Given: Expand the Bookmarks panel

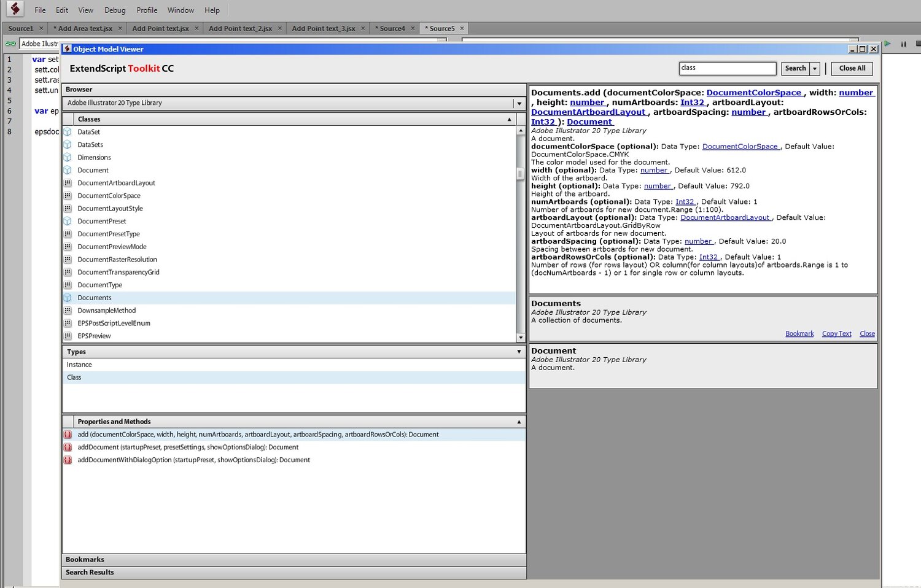Looking at the screenshot, I should [294, 560].
